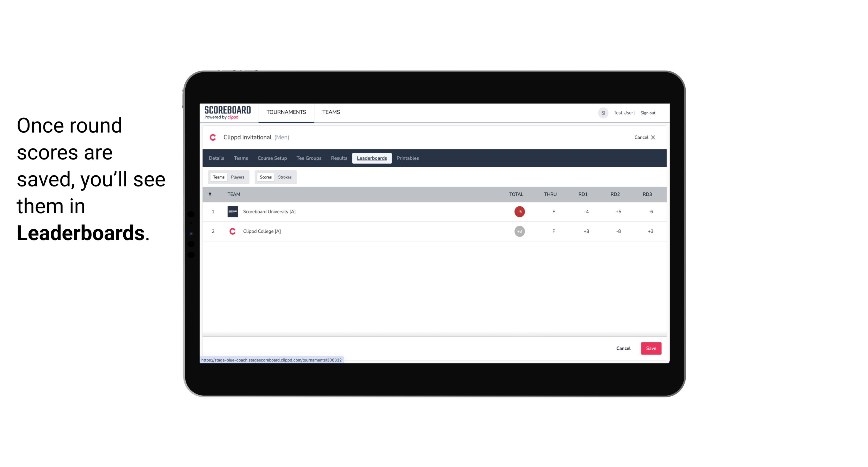This screenshot has width=868, height=467.
Task: Click the Leaderboards tab
Action: click(372, 158)
